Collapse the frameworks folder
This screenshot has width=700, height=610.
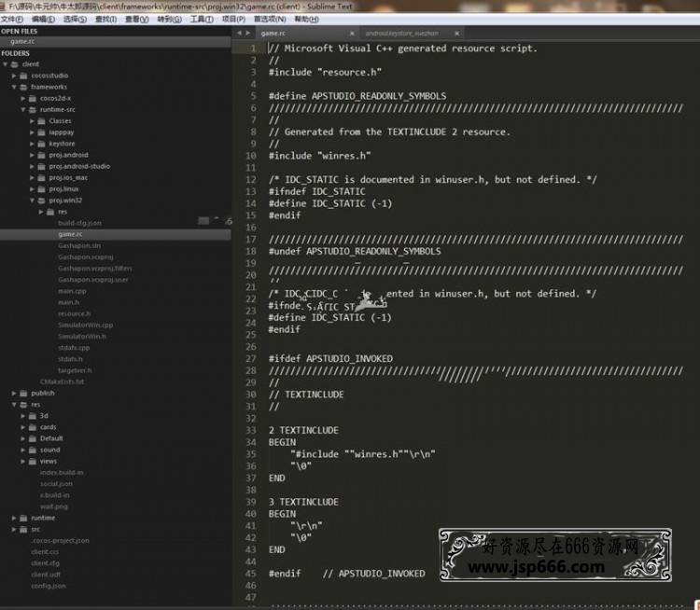click(x=14, y=87)
